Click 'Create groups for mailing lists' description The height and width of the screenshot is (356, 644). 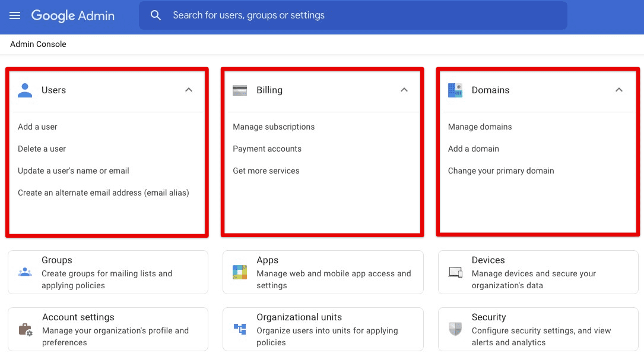pos(107,279)
